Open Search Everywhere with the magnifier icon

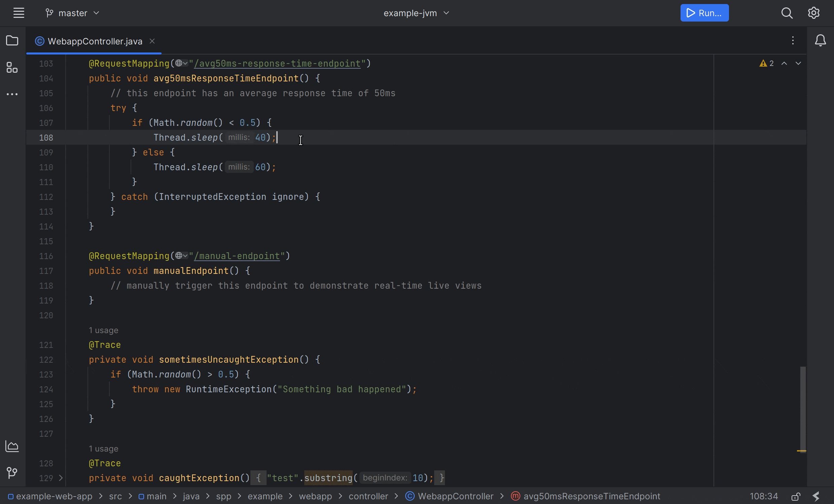pos(787,13)
